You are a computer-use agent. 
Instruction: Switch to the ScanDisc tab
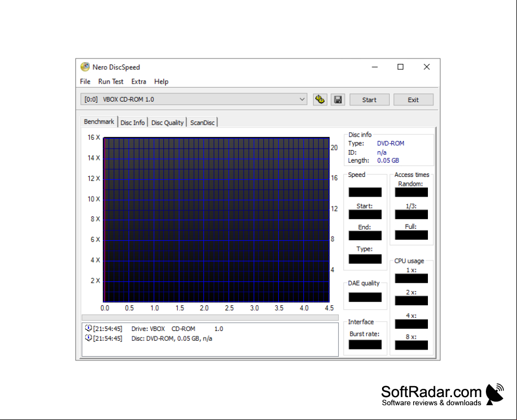202,122
